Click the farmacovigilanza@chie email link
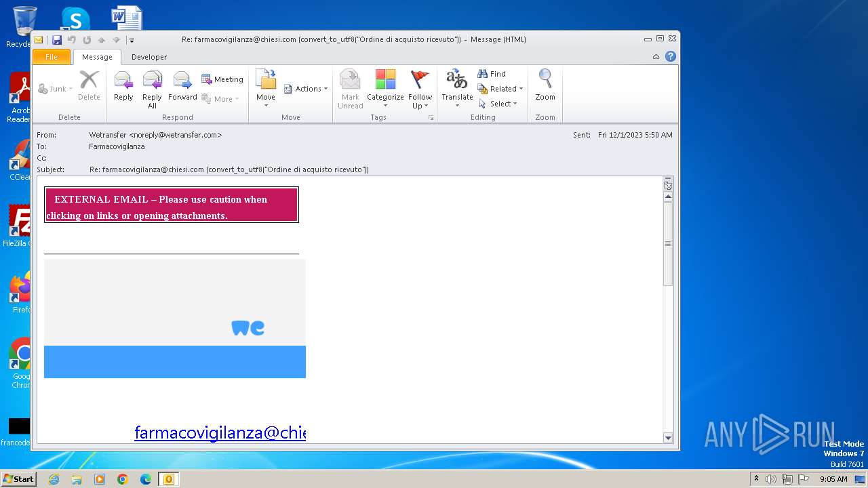Viewport: 868px width, 488px height. pos(220,432)
